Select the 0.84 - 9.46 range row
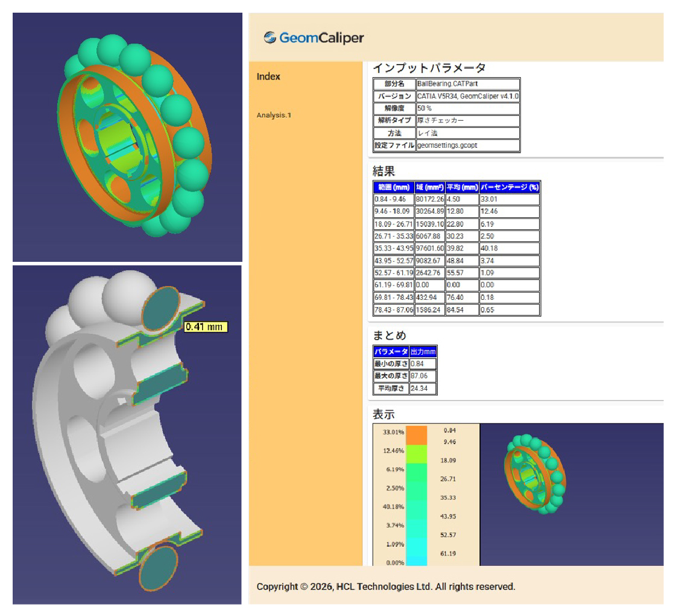676x616 pixels. point(456,199)
